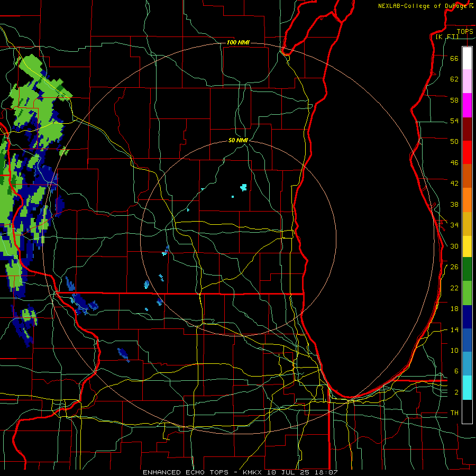Click the white swatch in the tops legend
This screenshot has width=476, height=476.
pyautogui.click(x=467, y=58)
